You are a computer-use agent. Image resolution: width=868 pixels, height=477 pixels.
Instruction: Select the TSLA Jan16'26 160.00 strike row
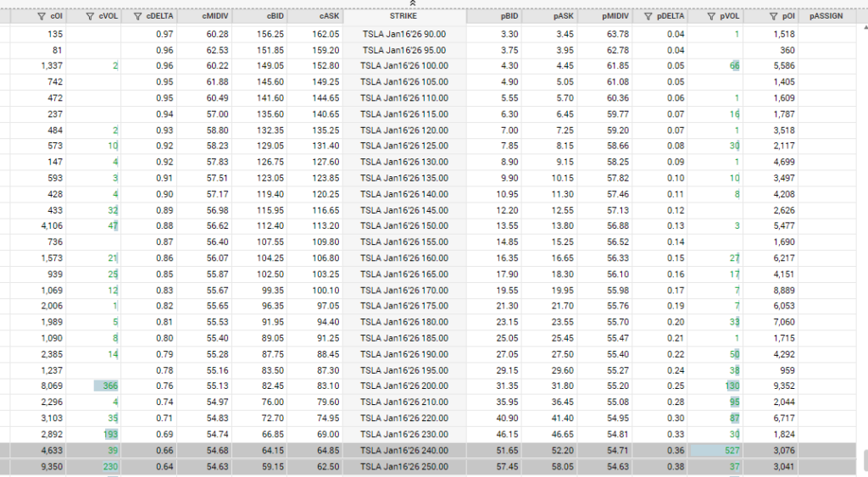404,258
